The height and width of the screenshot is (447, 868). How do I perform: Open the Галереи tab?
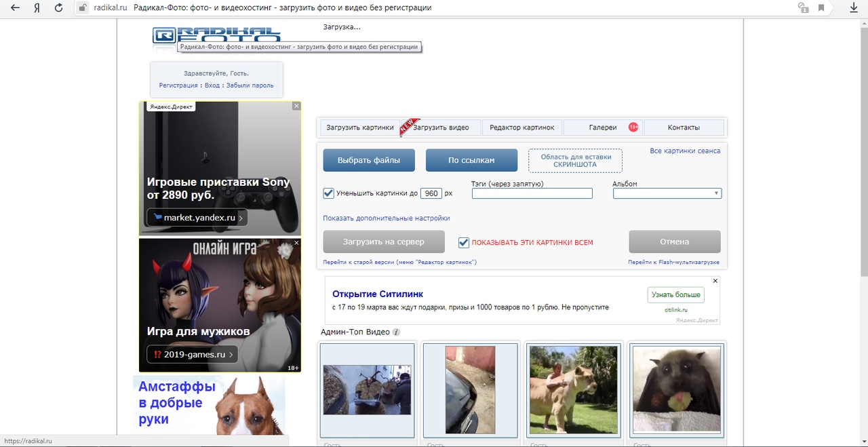coord(603,128)
